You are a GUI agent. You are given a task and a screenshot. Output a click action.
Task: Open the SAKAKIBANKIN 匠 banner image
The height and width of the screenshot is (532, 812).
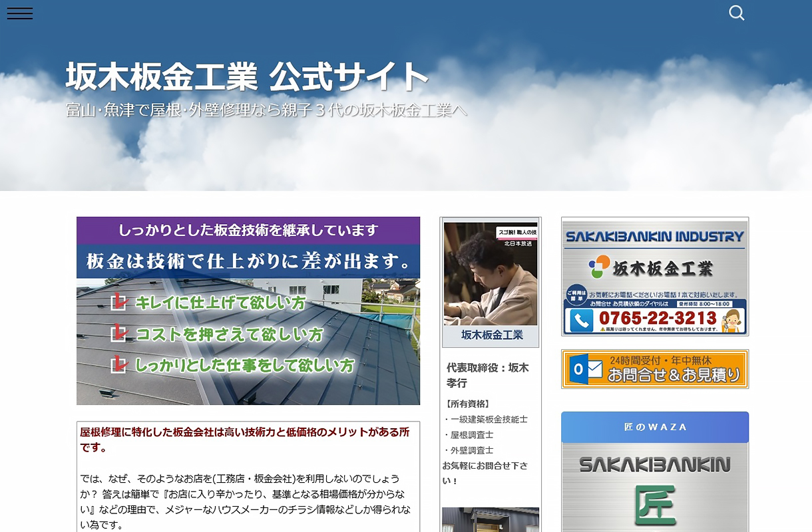[x=655, y=487]
